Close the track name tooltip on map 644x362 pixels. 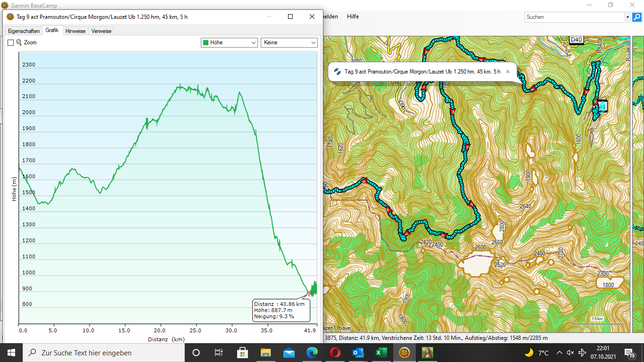point(508,72)
